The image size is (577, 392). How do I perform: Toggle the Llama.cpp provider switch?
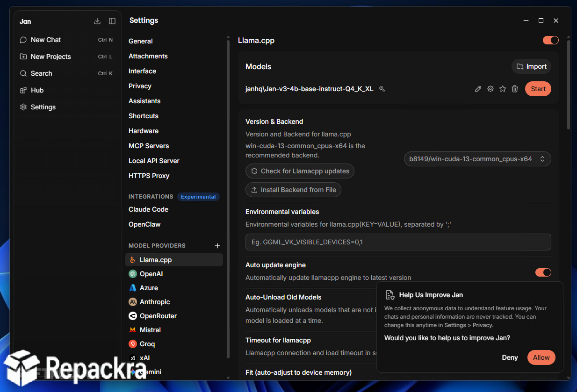pyautogui.click(x=551, y=40)
